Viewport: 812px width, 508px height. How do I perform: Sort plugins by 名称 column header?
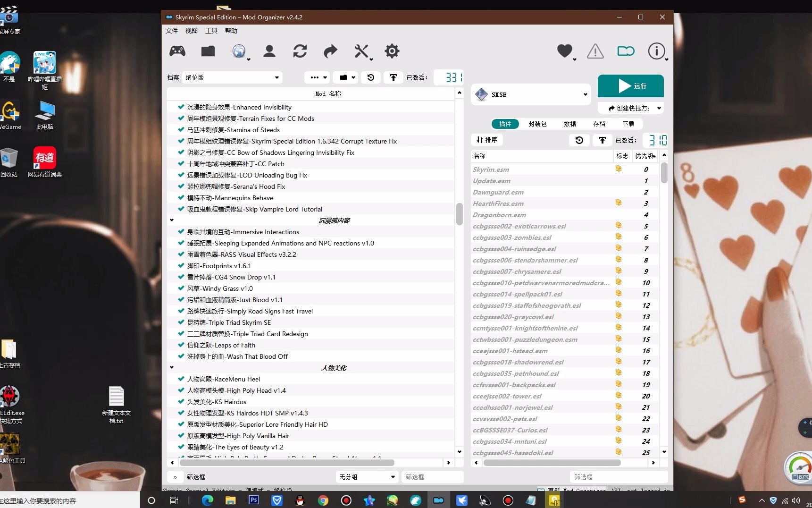[542, 156]
